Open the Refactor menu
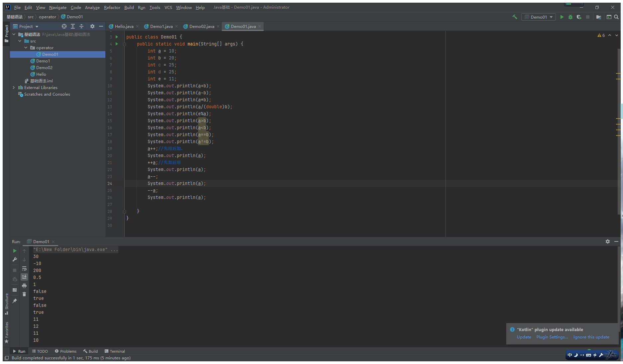This screenshot has width=623, height=364. (112, 7)
